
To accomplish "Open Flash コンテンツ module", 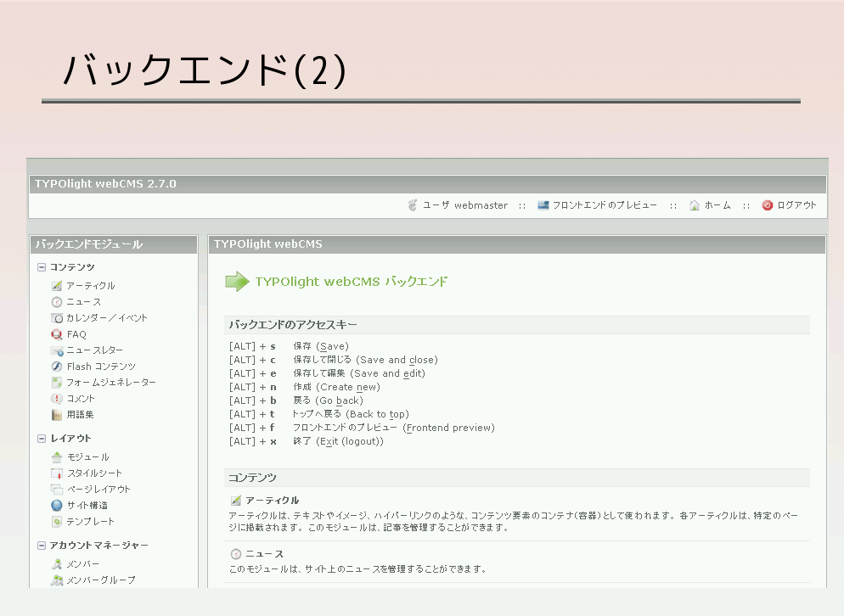I will coord(101,367).
